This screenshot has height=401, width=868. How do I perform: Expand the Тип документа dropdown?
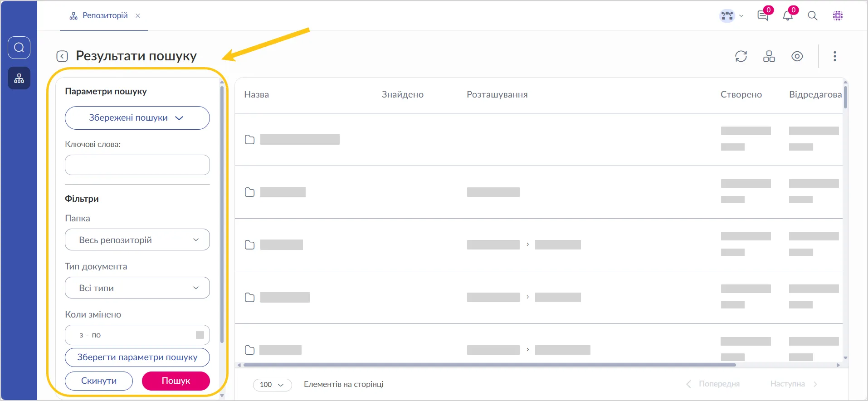pos(137,288)
